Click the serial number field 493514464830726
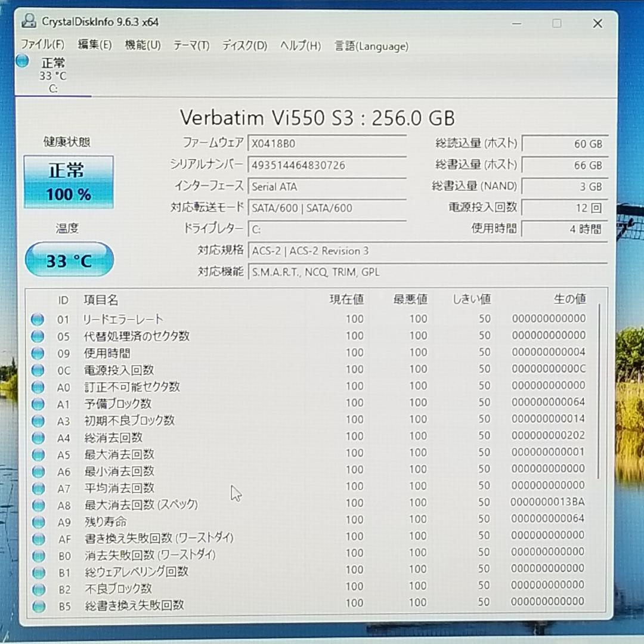Viewport: 644px width, 644px height. [x=327, y=165]
